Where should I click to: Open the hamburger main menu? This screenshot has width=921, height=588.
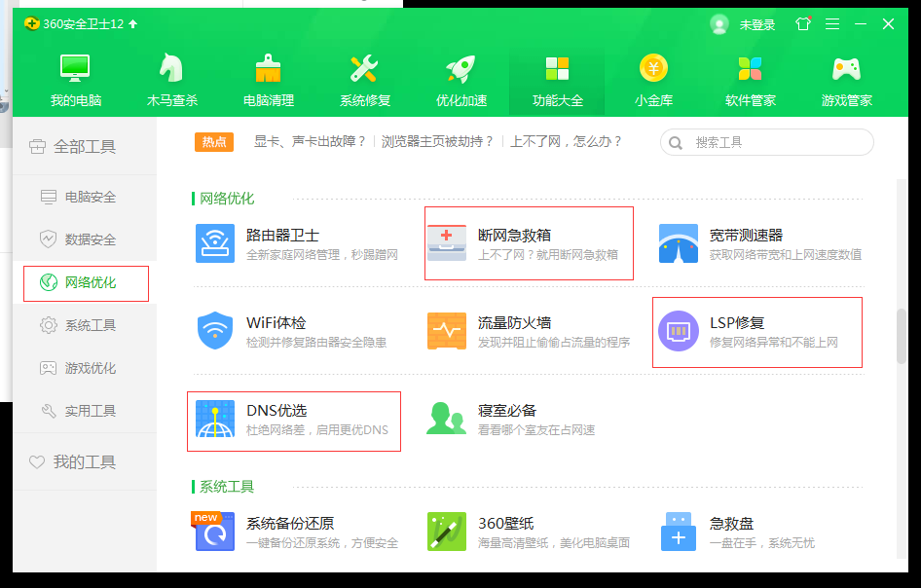[832, 24]
